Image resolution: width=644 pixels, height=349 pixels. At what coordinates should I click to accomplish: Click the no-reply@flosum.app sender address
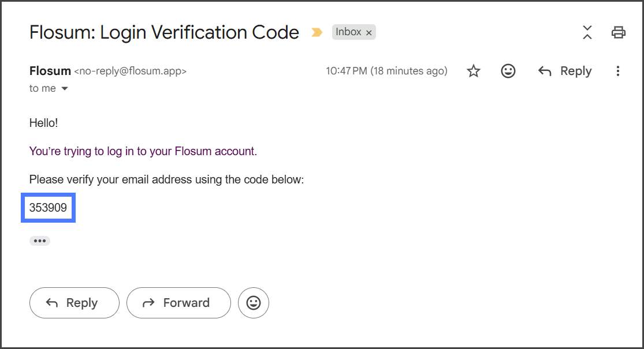131,71
